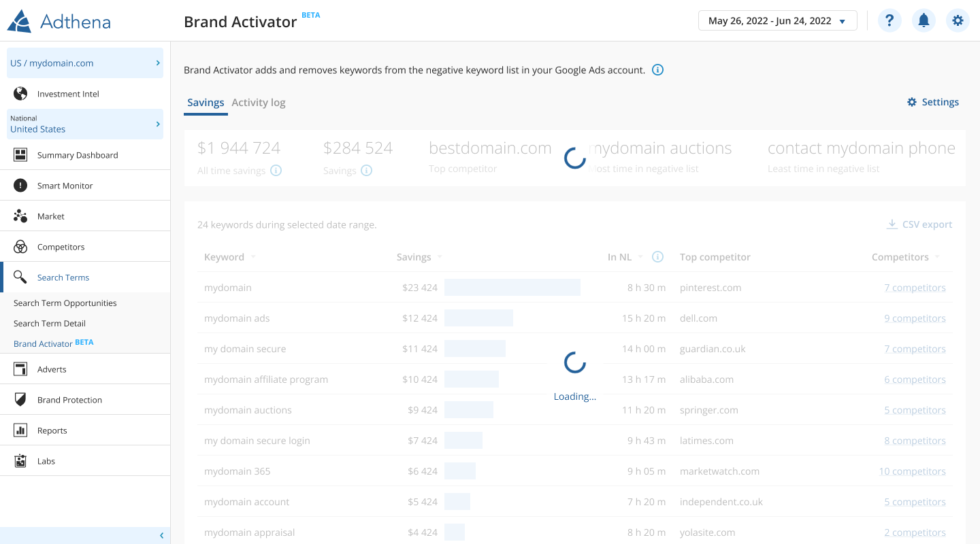Screen dimensions: 980x544
Task: Click the Summary Dashboard grid icon
Action: coord(20,155)
